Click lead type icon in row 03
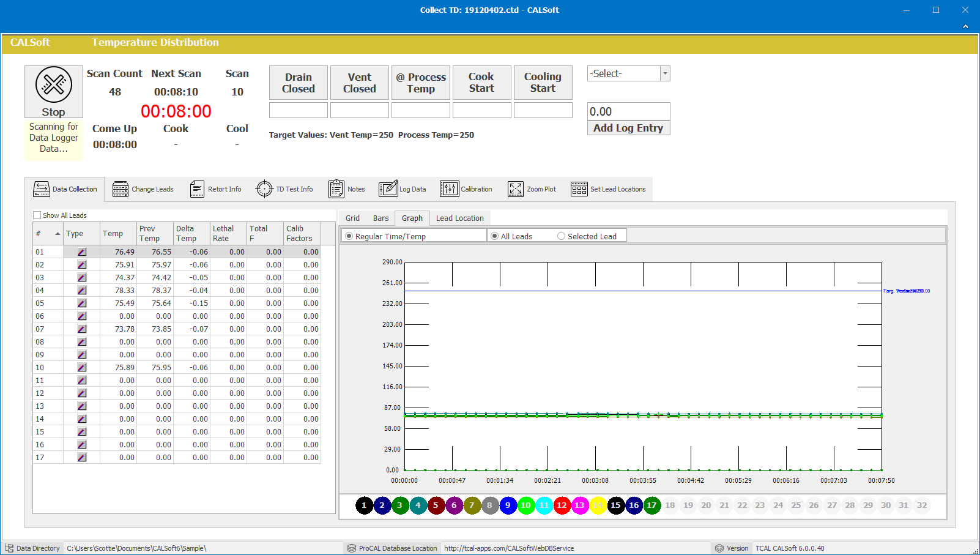 click(82, 278)
